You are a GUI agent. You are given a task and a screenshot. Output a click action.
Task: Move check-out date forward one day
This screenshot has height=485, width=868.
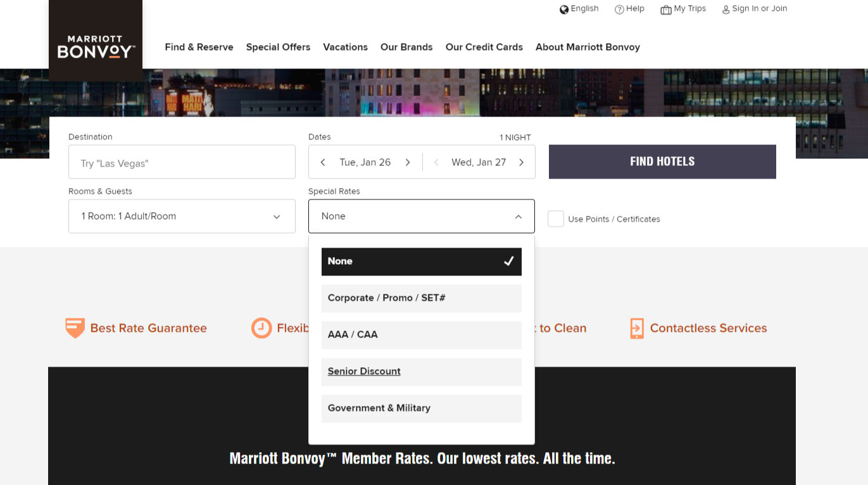point(521,162)
